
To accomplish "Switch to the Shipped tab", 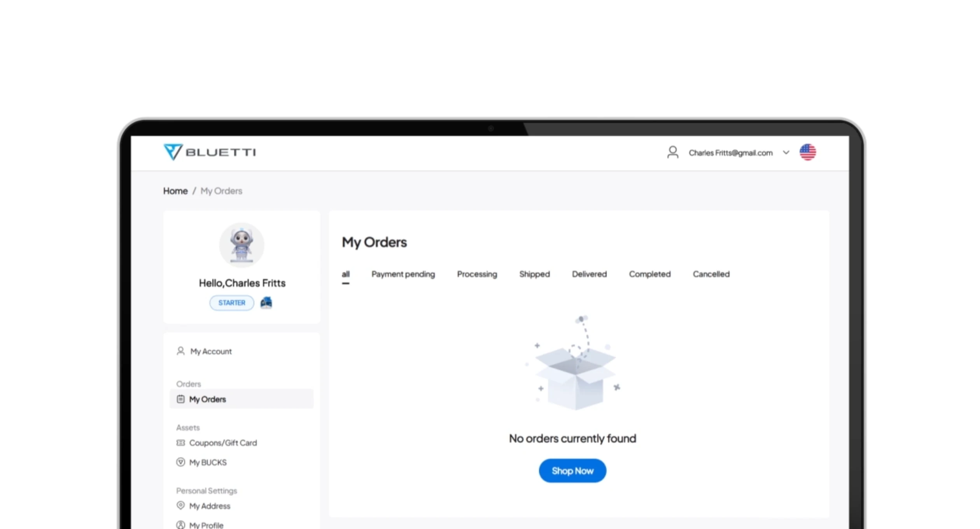I will pyautogui.click(x=534, y=274).
